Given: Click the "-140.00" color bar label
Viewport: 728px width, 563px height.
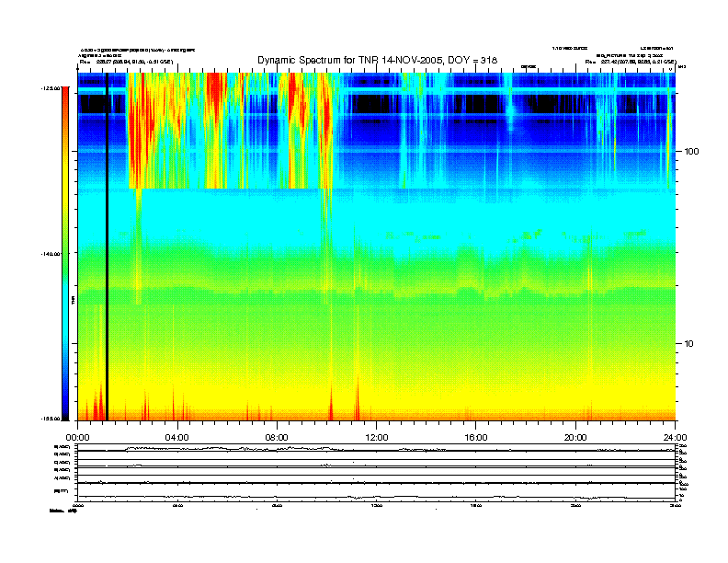Looking at the screenshot, I should tap(51, 254).
